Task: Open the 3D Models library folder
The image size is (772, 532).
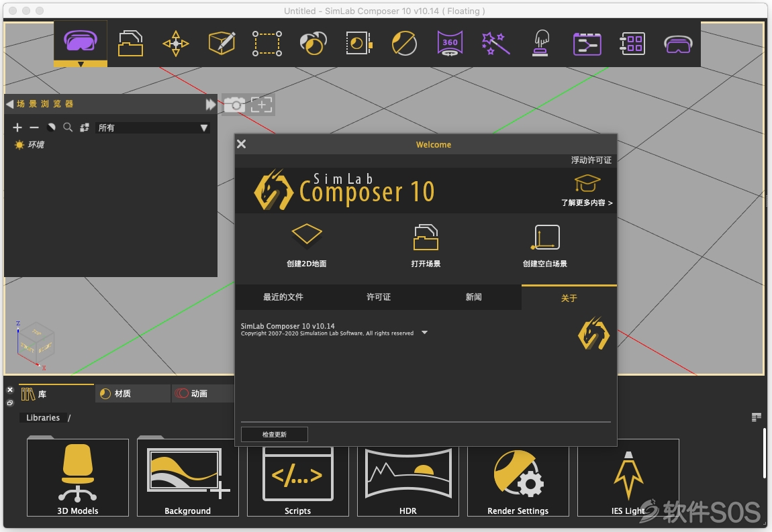Action: pyautogui.click(x=78, y=477)
